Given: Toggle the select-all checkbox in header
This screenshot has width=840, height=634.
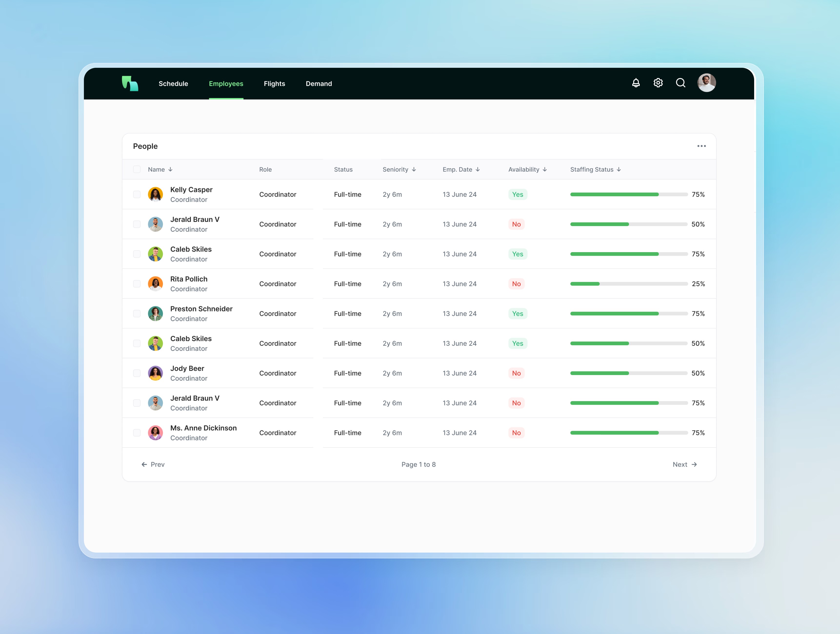Looking at the screenshot, I should pyautogui.click(x=137, y=169).
